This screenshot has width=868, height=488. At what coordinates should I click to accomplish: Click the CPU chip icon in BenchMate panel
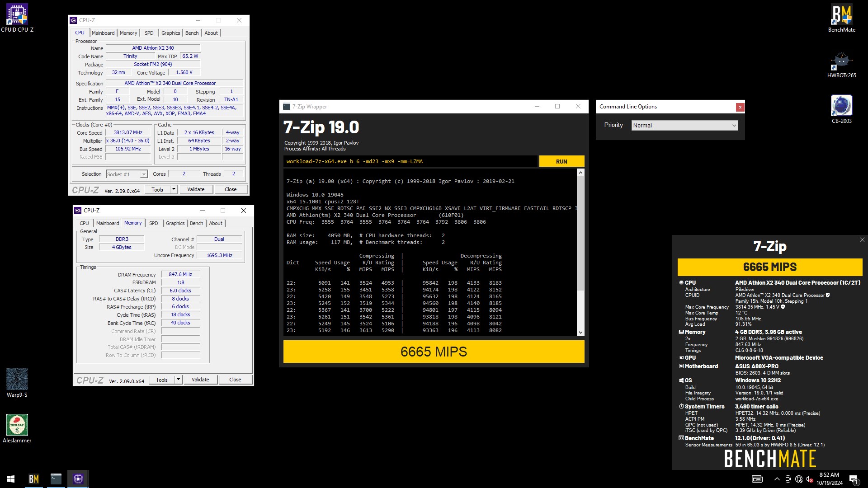[681, 283]
